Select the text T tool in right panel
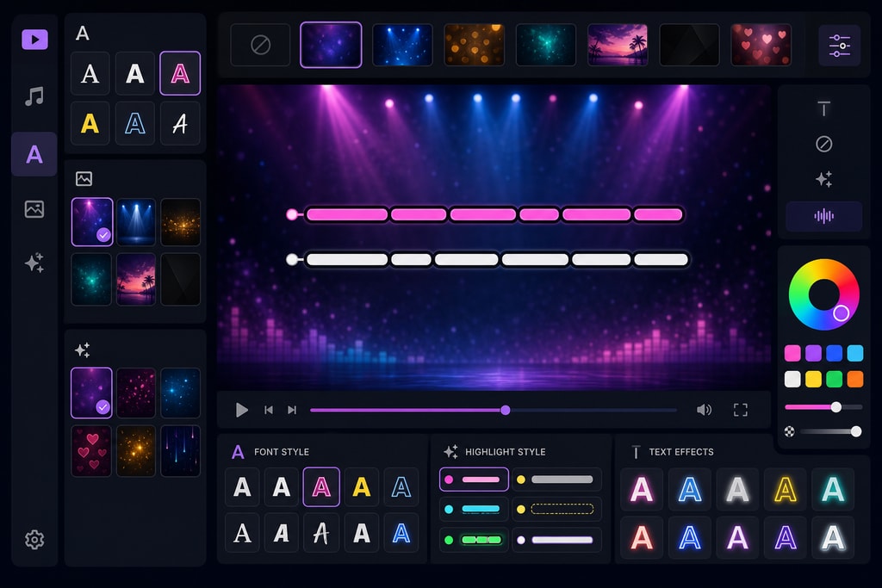 [823, 108]
